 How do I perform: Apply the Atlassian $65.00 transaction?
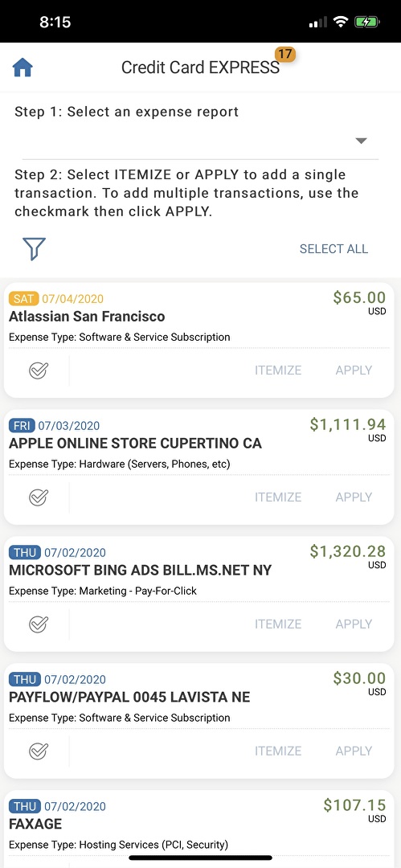tap(354, 371)
